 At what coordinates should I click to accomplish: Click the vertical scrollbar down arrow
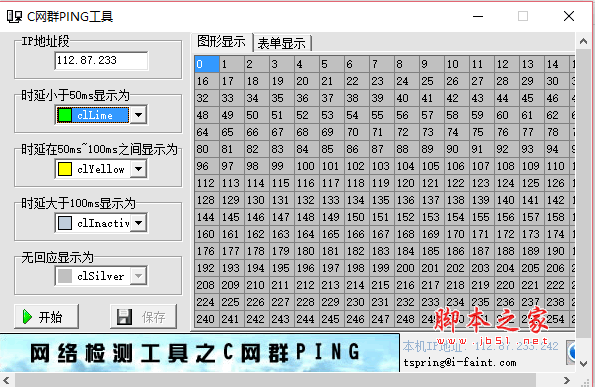tap(584, 364)
